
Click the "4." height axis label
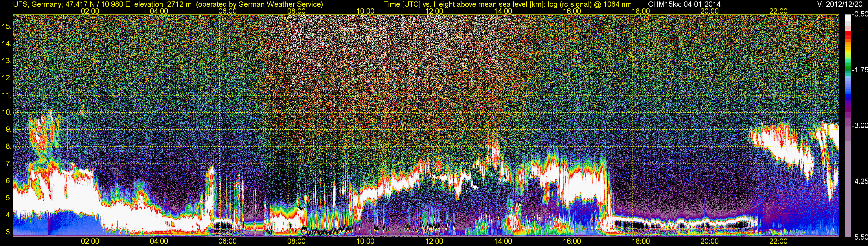tap(9, 215)
